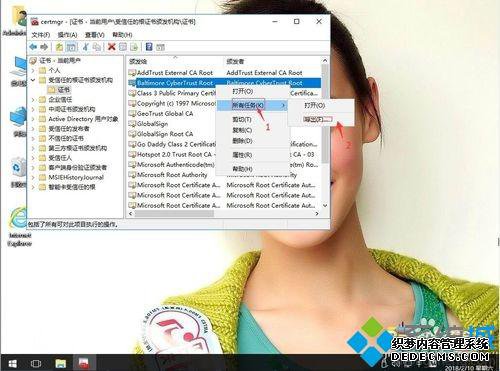Open the 文件(F) menu
500x371 pixels.
point(41,35)
